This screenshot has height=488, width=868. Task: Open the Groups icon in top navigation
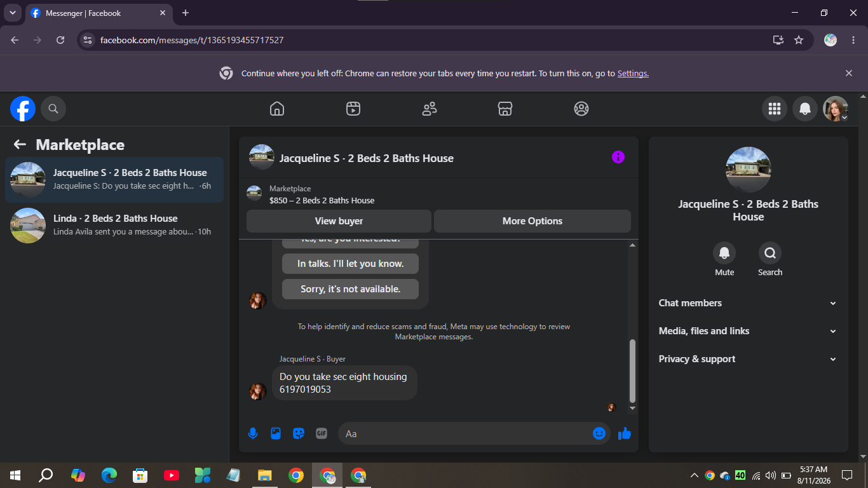click(x=581, y=109)
